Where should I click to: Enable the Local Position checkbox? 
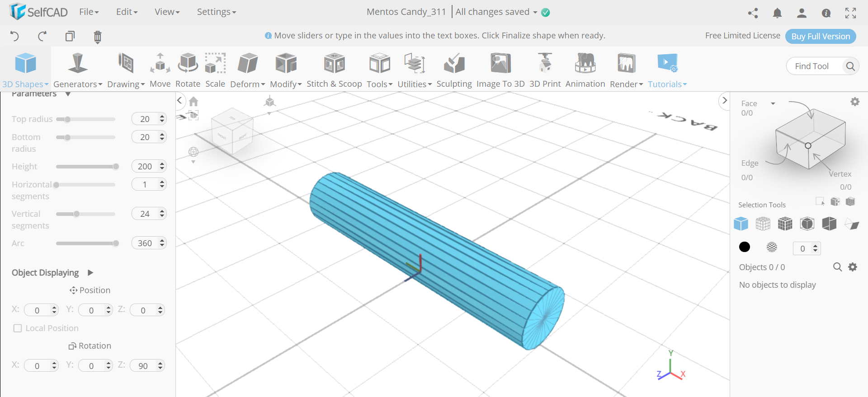[x=18, y=328]
